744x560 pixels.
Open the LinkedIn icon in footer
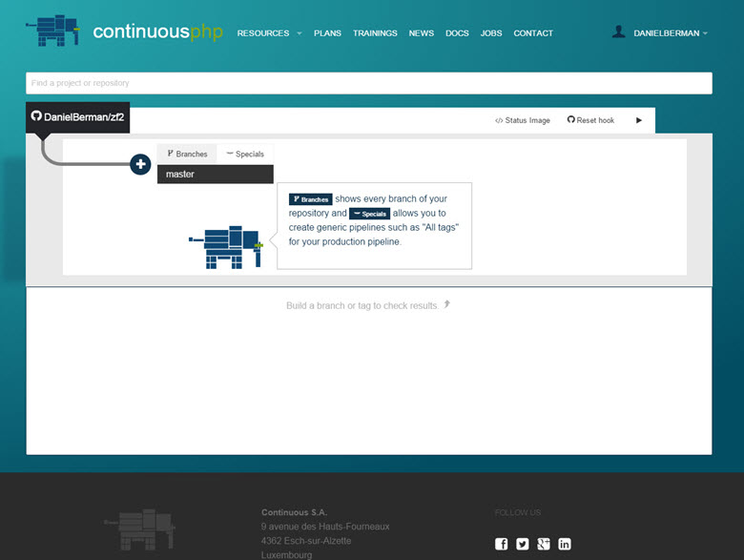(x=564, y=544)
